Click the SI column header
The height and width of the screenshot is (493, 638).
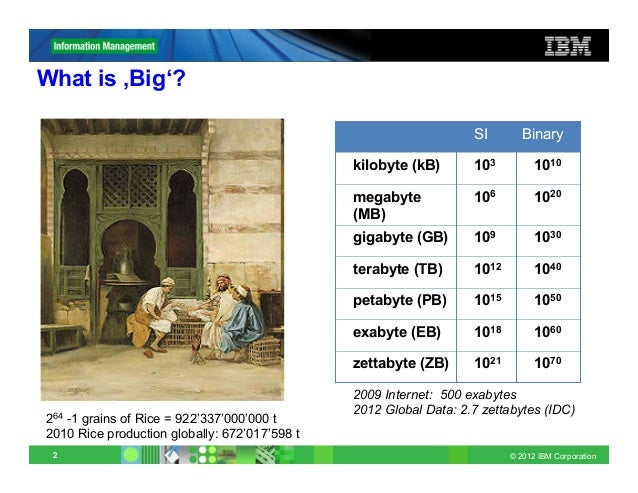point(481,134)
